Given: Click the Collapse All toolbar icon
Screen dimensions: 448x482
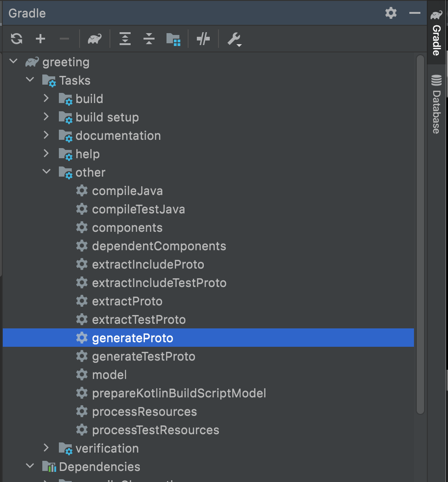Looking at the screenshot, I should pyautogui.click(x=149, y=39).
